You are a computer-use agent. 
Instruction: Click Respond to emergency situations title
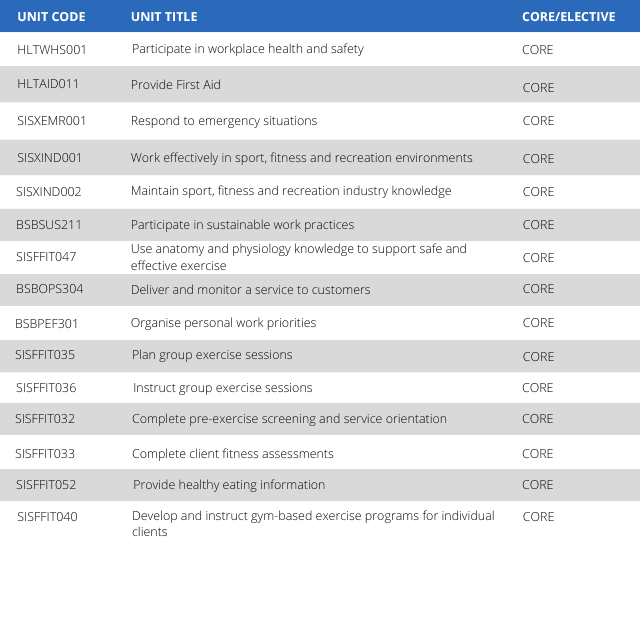224,121
